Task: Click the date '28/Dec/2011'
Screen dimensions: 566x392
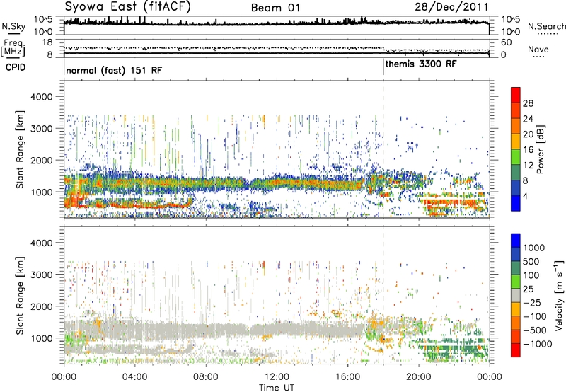Action: (451, 7)
